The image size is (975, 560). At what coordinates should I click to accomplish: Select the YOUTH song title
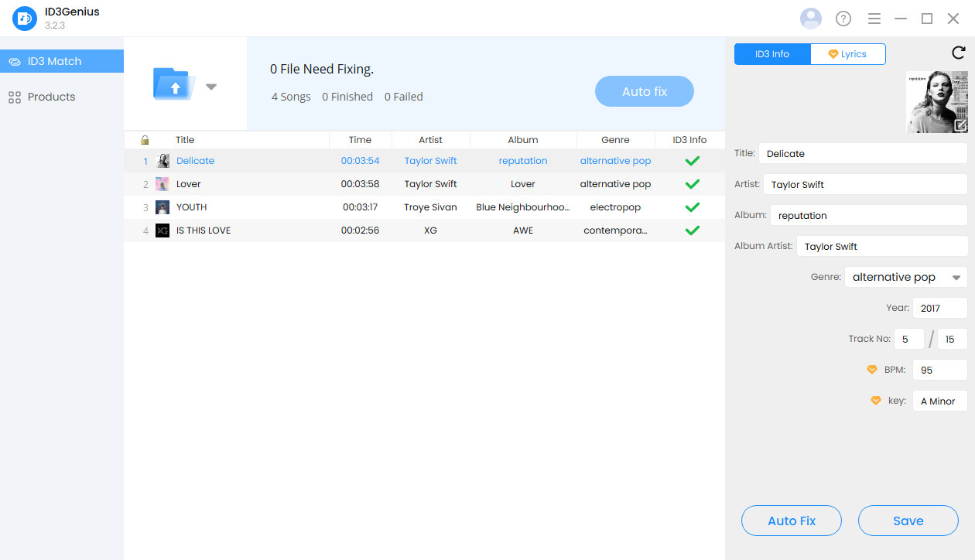coord(191,207)
